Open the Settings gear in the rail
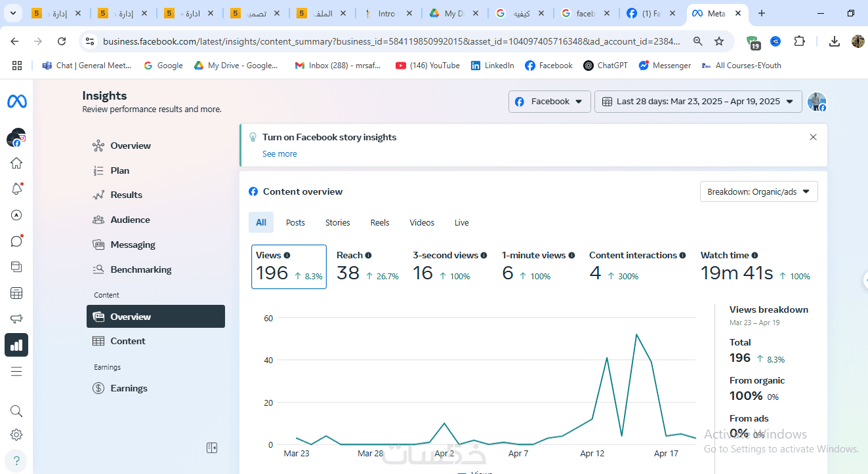Image resolution: width=868 pixels, height=474 pixels. [16, 435]
